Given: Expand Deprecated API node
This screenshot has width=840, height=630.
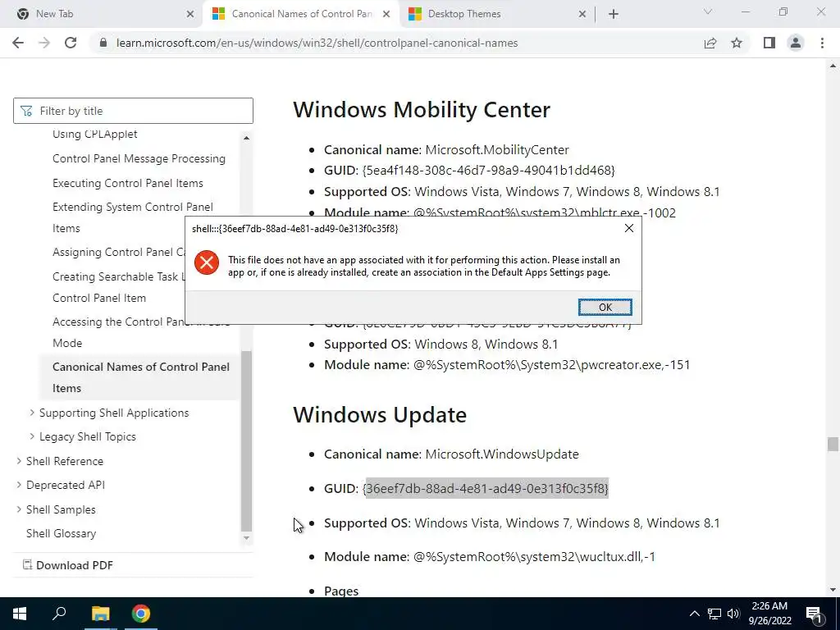Looking at the screenshot, I should pos(19,485).
